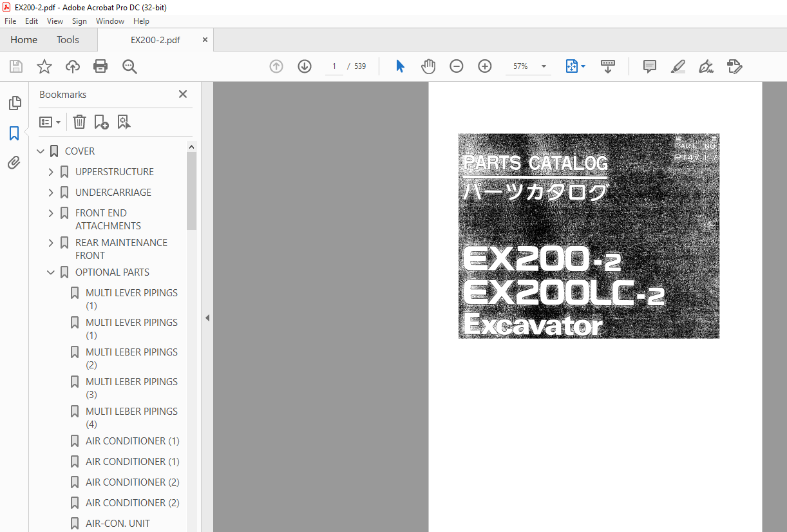The width and height of the screenshot is (787, 532).
Task: Click the stamp/send for signature icon
Action: [x=735, y=66]
